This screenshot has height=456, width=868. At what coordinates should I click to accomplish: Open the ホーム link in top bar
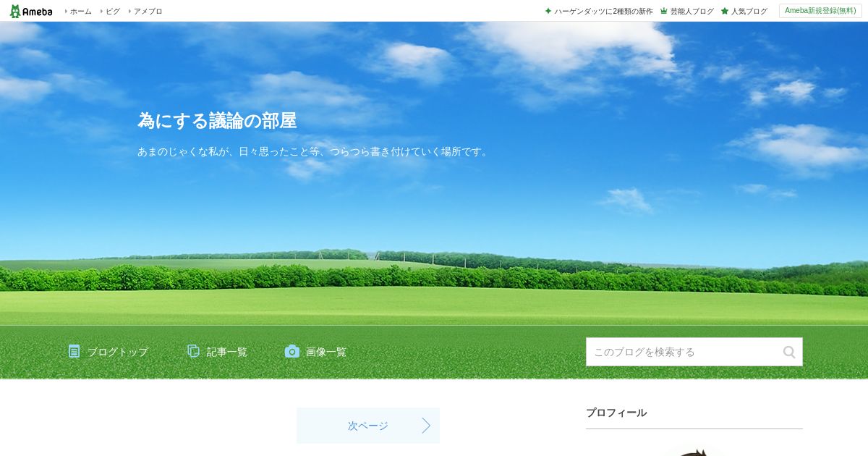click(80, 12)
